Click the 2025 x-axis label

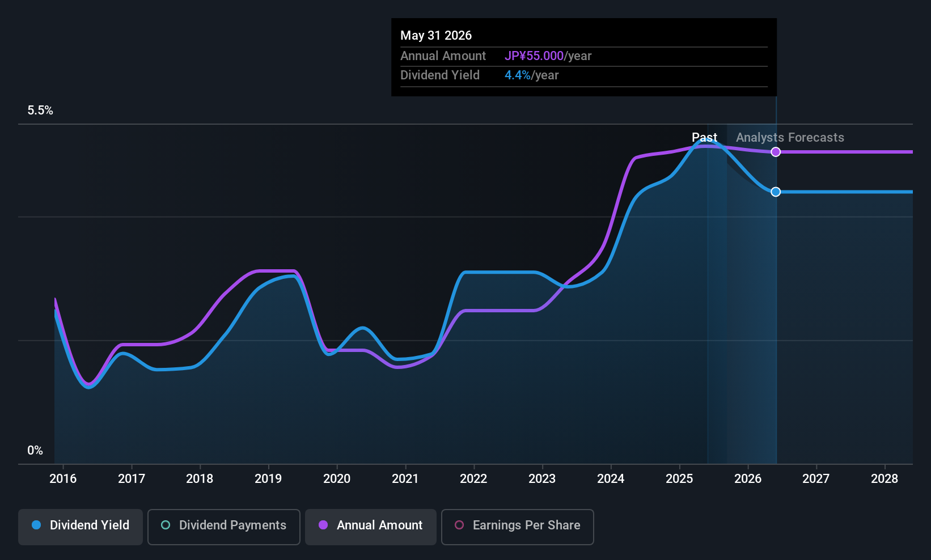click(679, 479)
